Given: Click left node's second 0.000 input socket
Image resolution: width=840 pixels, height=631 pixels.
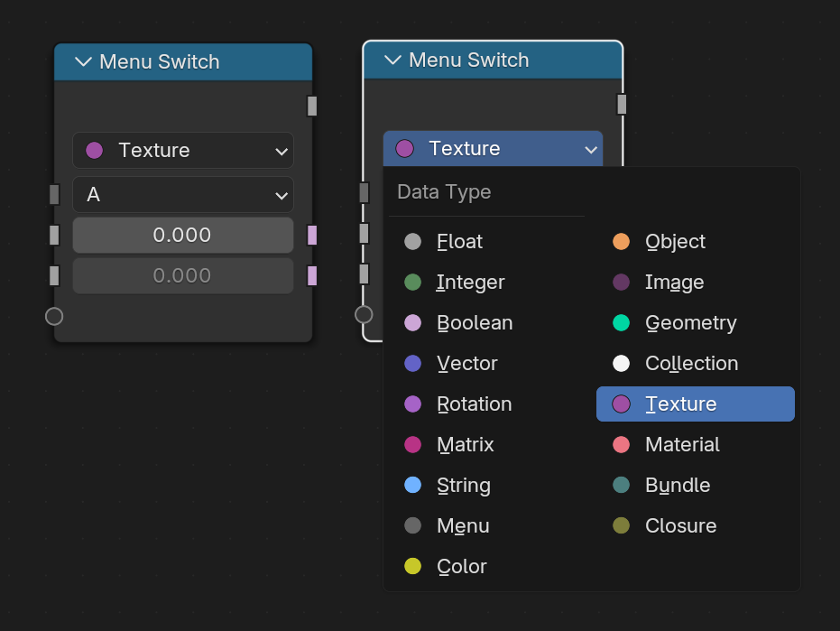Looking at the screenshot, I should pyautogui.click(x=54, y=275).
